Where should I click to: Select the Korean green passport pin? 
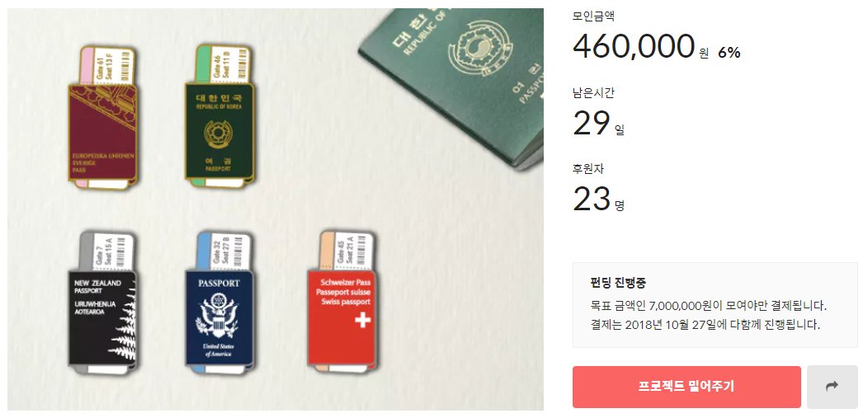coord(219,117)
